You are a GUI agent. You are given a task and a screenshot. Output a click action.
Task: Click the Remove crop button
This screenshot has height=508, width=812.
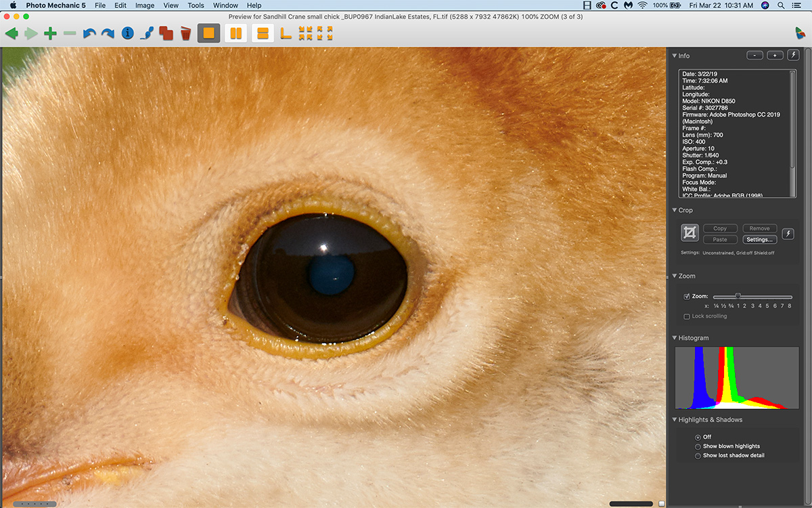click(x=759, y=229)
